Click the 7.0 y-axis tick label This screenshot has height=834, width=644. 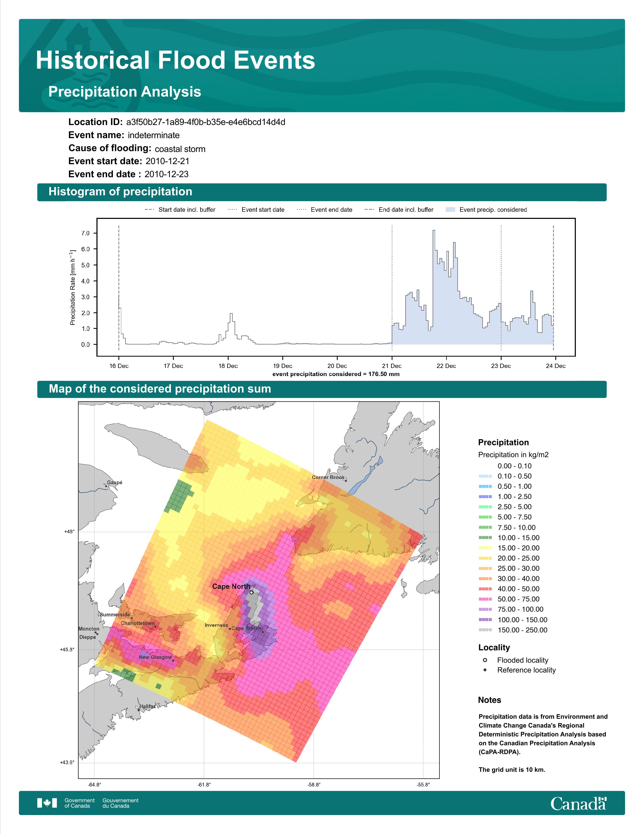85,233
